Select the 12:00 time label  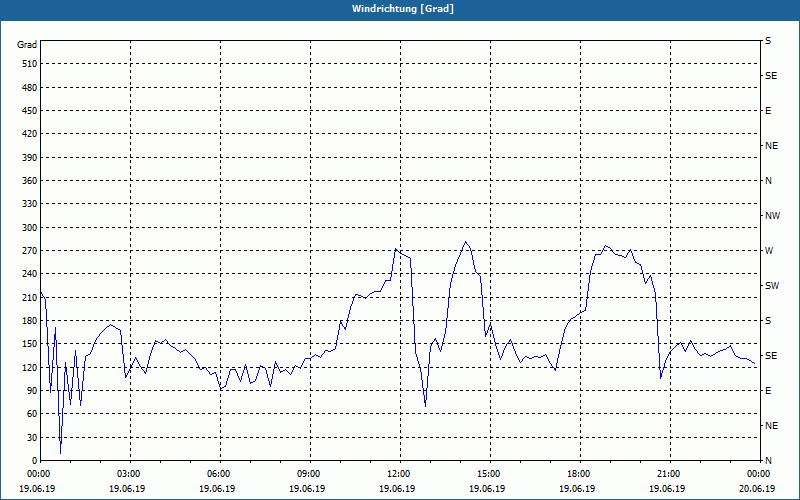coord(397,474)
